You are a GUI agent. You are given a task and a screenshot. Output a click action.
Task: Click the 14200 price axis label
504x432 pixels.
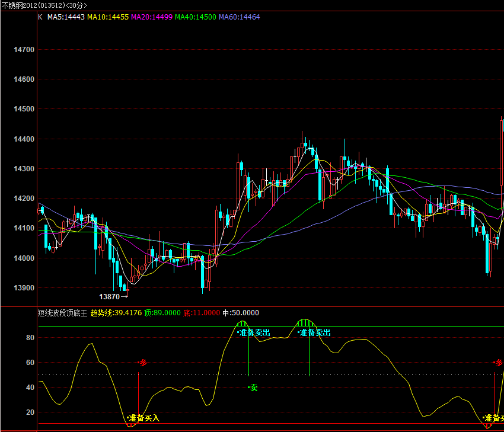tap(24, 199)
